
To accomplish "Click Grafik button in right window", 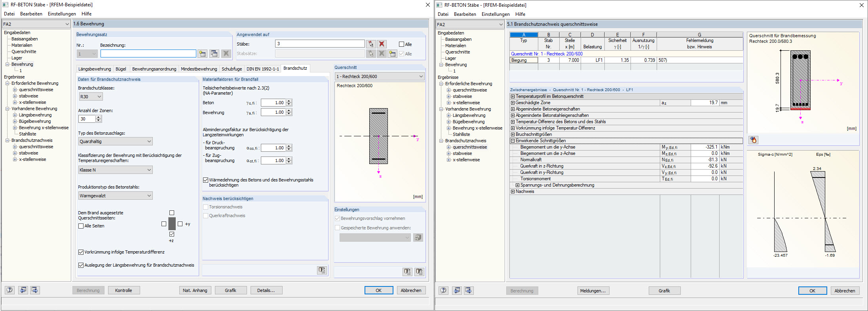I will (664, 291).
